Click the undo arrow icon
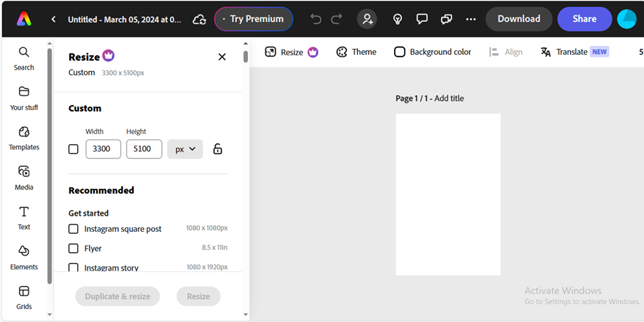Screen dimensions: 644x322 click(x=316, y=19)
